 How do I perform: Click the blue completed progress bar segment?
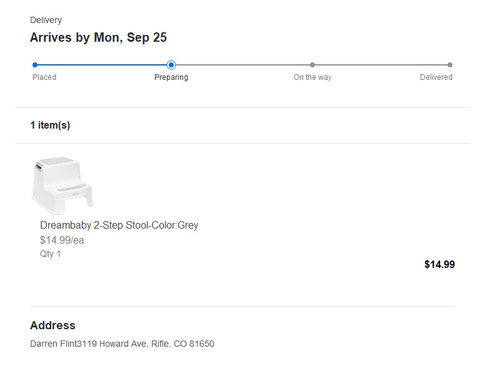coord(102,65)
